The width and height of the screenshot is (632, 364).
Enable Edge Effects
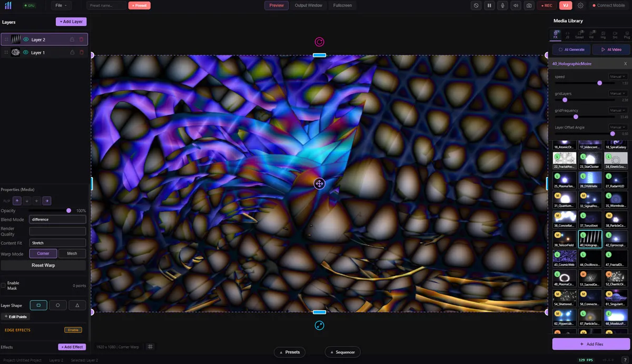pos(73,330)
